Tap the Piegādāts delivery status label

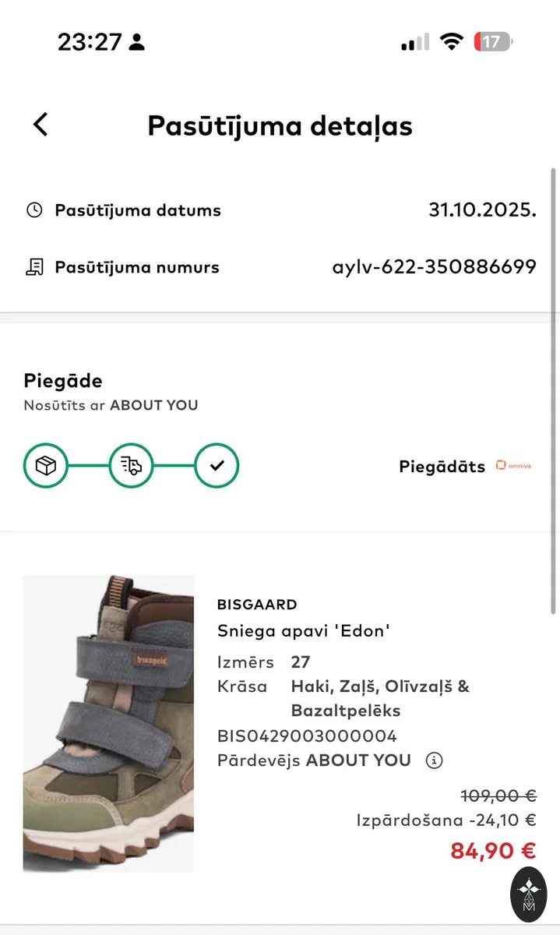pyautogui.click(x=442, y=467)
